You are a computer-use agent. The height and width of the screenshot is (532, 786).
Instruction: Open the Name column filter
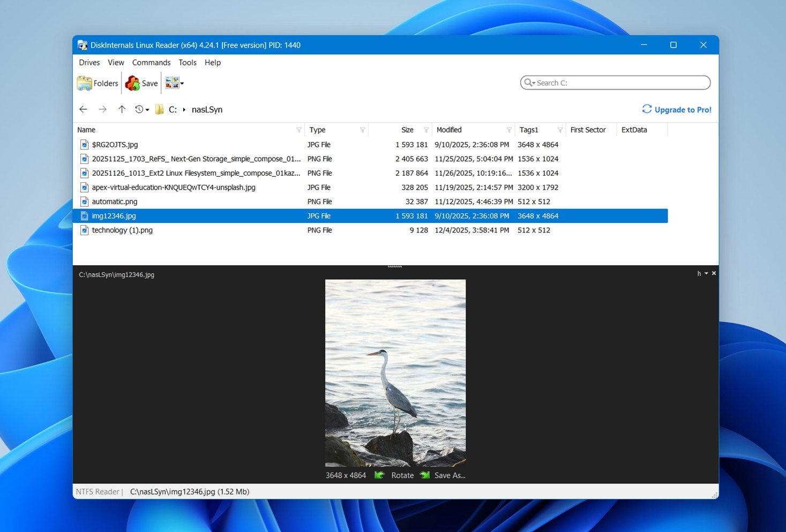(x=298, y=130)
